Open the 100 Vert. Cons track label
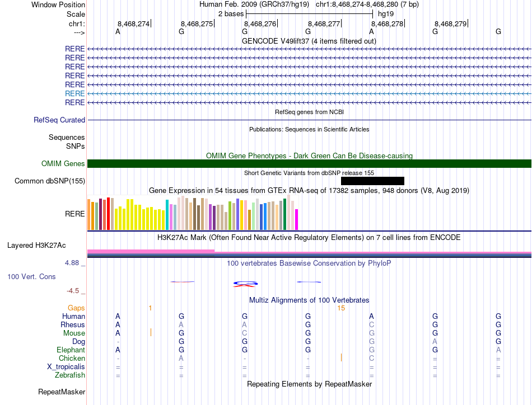 31,276
